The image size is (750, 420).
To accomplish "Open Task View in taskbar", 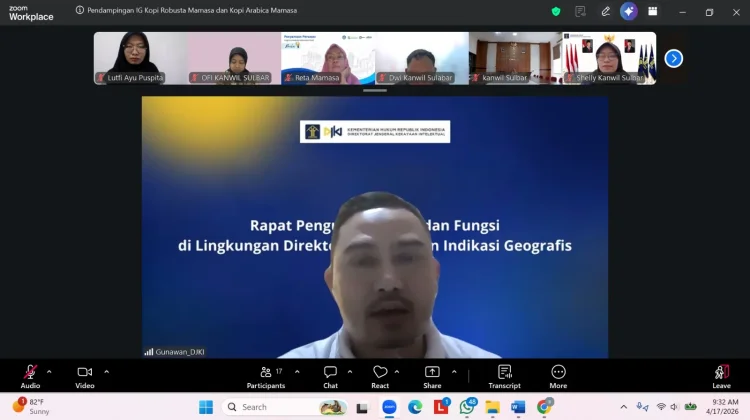I will (x=362, y=408).
